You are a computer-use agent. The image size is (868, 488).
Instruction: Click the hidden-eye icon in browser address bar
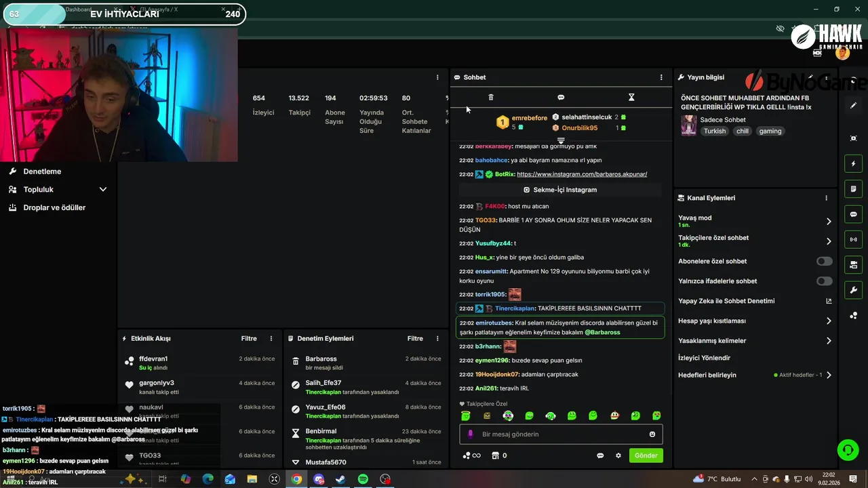coord(781,28)
